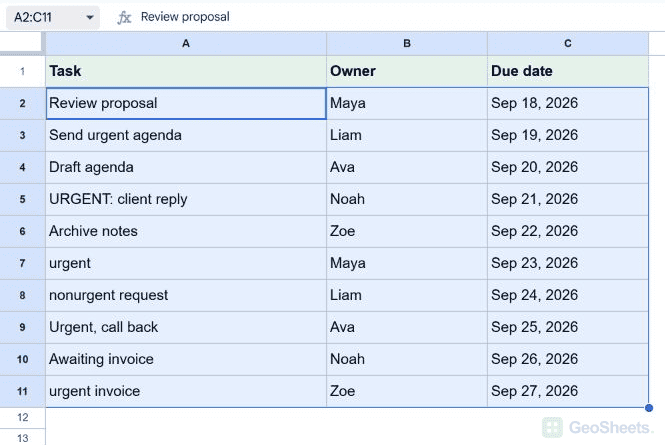Select the 'Sep 23, 2026' date cell
The image size is (665, 445).
[x=568, y=263]
